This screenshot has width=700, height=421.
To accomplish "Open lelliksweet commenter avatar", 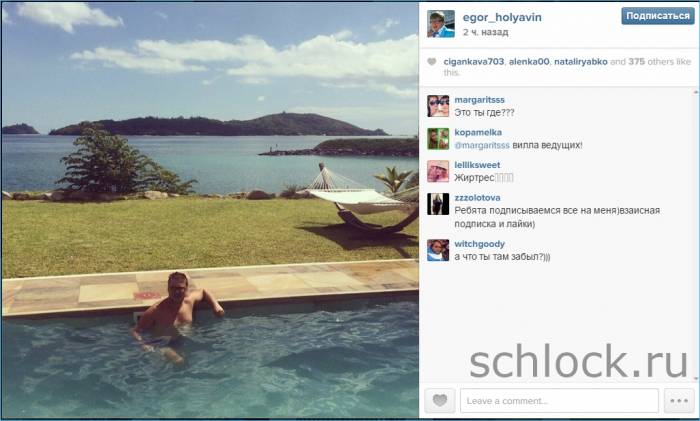I will coord(438,171).
